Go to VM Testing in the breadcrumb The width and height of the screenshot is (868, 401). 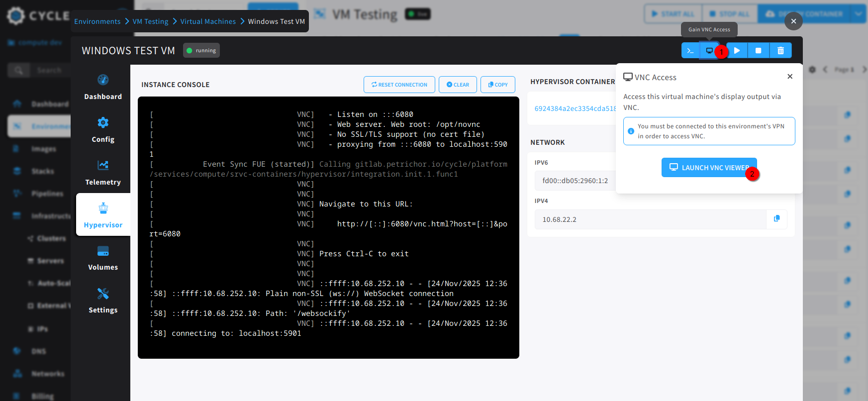(x=150, y=21)
